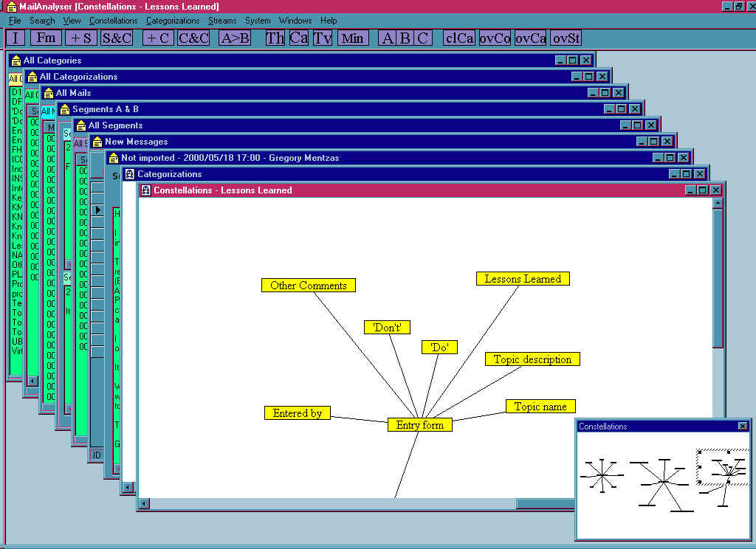Click the 'Min' toolbar button

353,38
